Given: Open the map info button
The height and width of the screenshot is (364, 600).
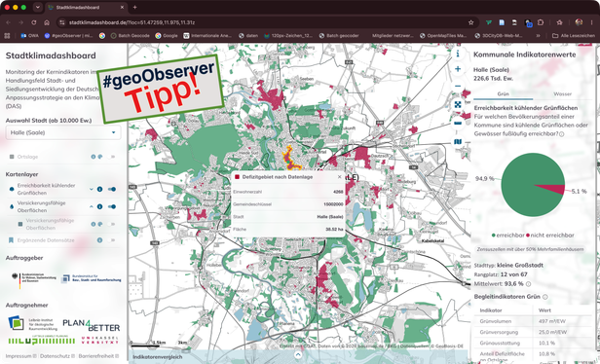Looking at the screenshot, I should click(x=458, y=54).
